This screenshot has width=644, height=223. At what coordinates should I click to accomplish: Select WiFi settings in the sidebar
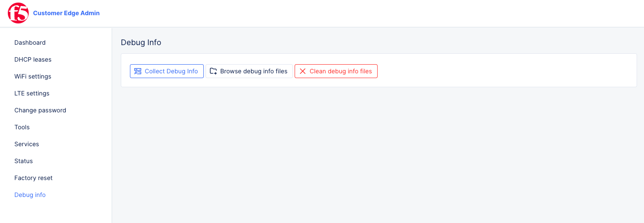(x=33, y=76)
